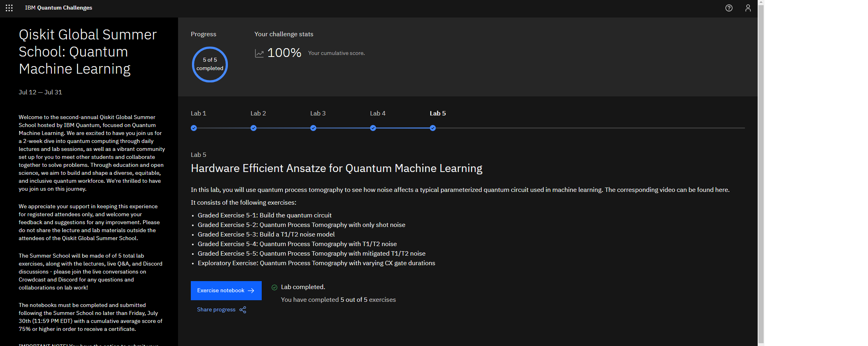
Task: Click Graded Exercise 5-4 list item
Action: pyautogui.click(x=297, y=244)
